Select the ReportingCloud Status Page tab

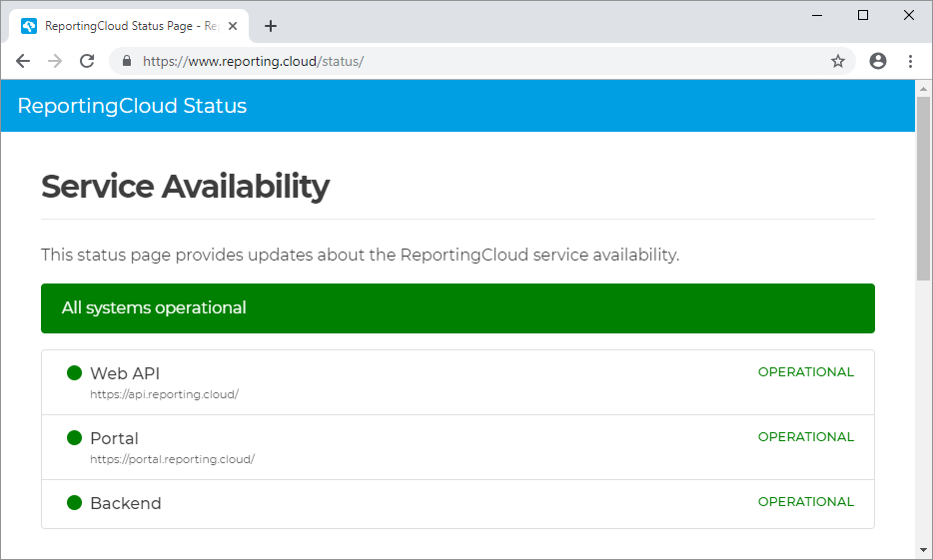click(x=129, y=26)
